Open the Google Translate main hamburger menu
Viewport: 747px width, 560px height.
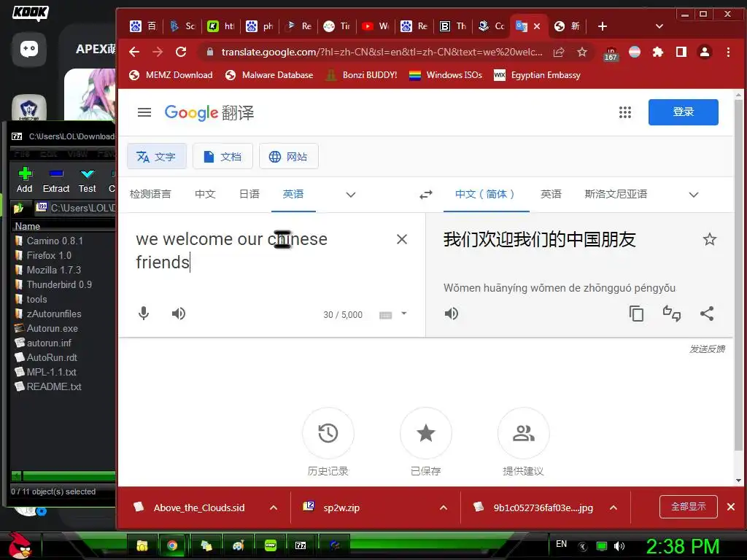point(144,112)
